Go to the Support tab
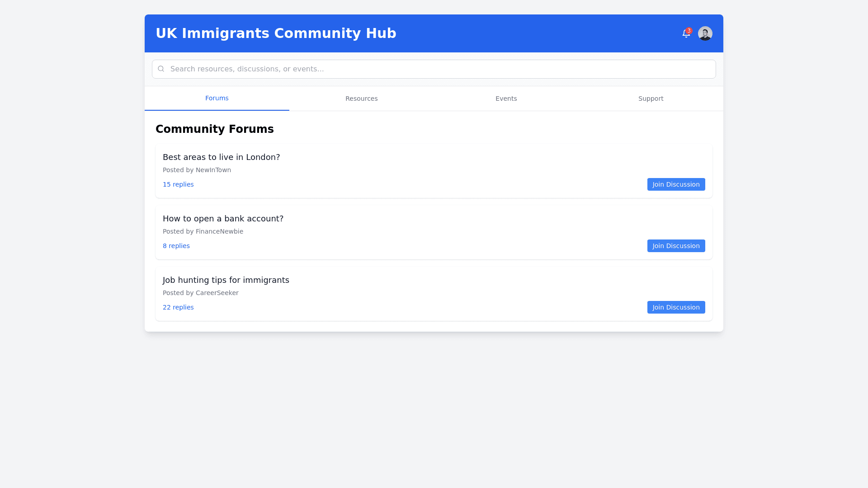 click(x=651, y=99)
